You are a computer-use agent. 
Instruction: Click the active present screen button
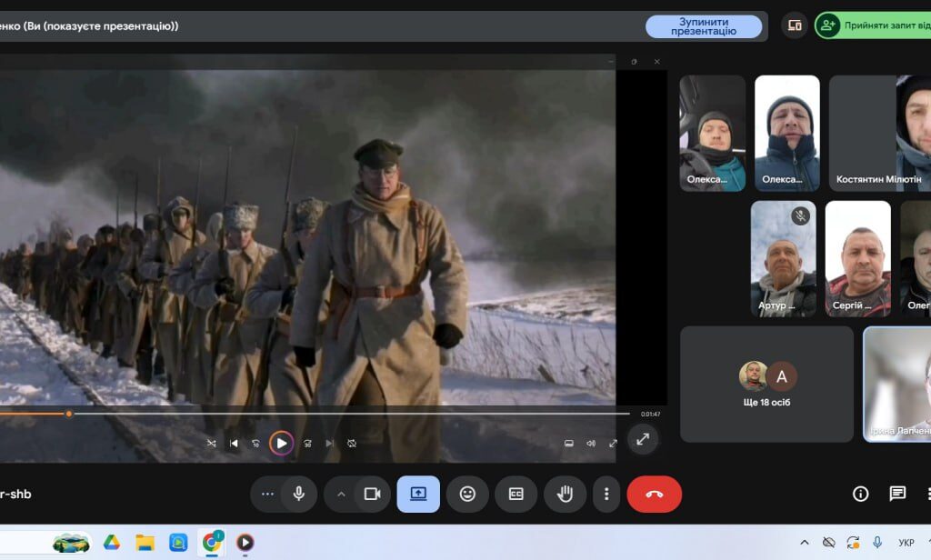418,494
